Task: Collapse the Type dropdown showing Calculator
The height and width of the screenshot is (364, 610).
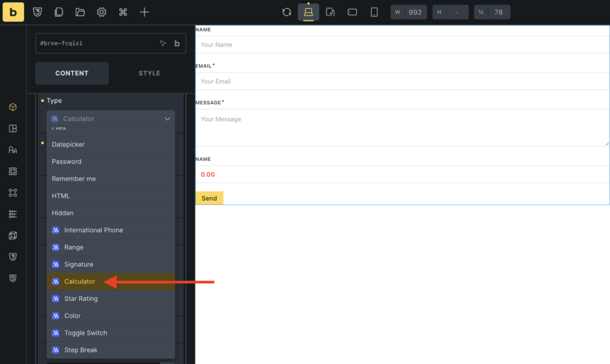Action: click(110, 119)
